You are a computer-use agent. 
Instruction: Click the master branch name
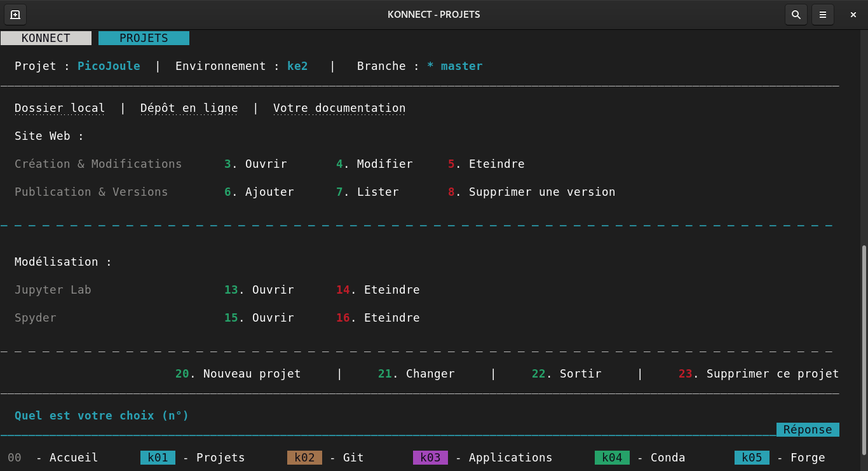click(x=461, y=66)
